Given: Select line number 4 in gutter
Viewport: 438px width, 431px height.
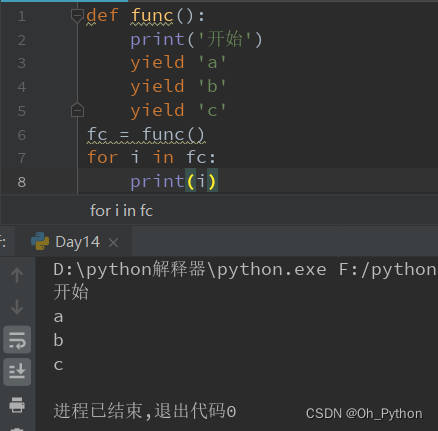Looking at the screenshot, I should (22, 87).
